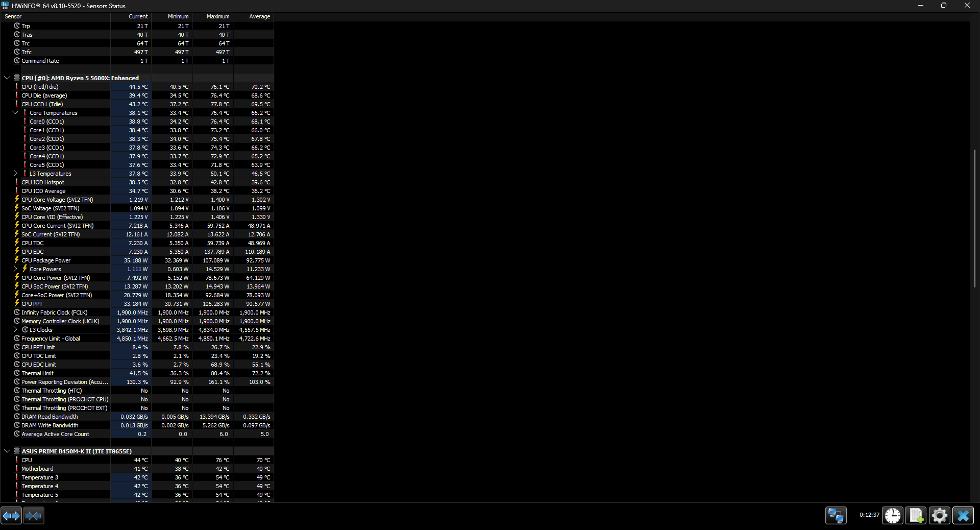Collapse the Core Temperatures subgroup
Viewport: 980px width, 530px height.
pos(15,113)
